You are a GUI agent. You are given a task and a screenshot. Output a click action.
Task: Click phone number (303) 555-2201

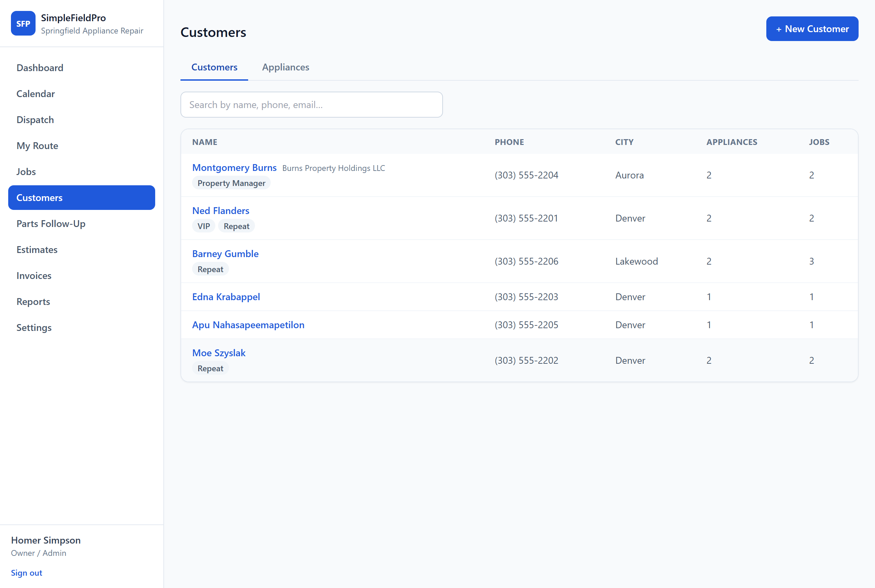pyautogui.click(x=526, y=218)
